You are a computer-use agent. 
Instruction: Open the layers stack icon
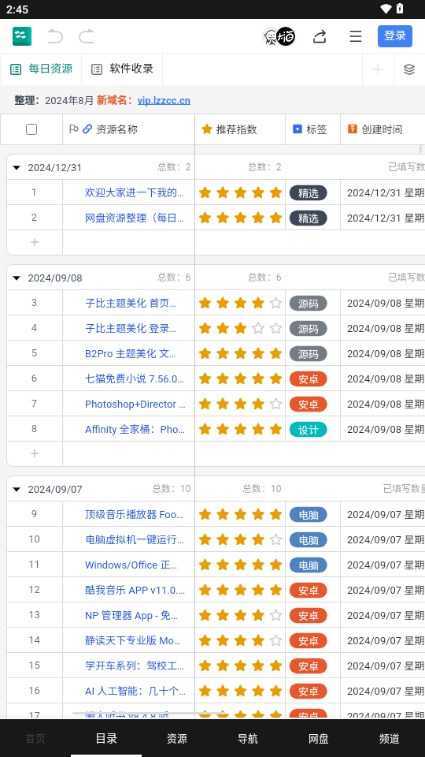[x=409, y=69]
